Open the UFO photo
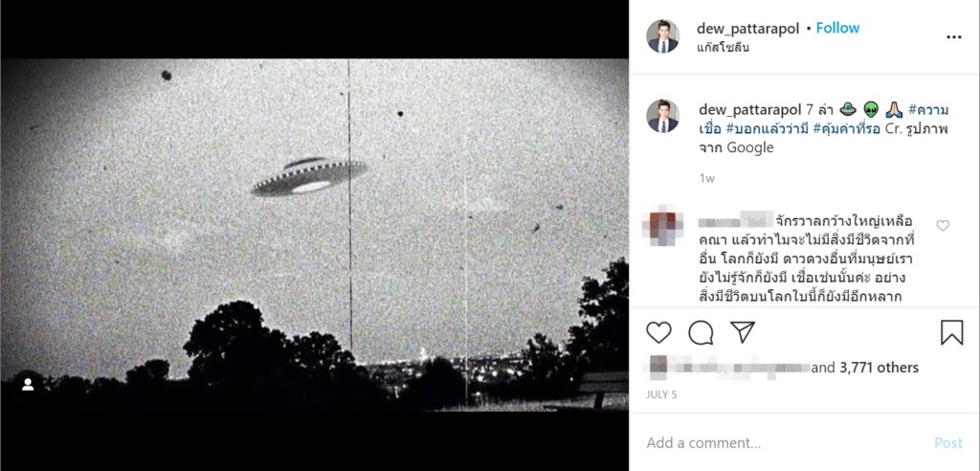The image size is (980, 471). click(314, 235)
